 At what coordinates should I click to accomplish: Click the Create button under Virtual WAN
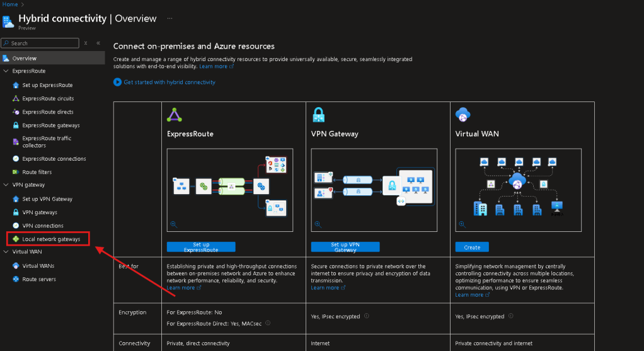471,247
